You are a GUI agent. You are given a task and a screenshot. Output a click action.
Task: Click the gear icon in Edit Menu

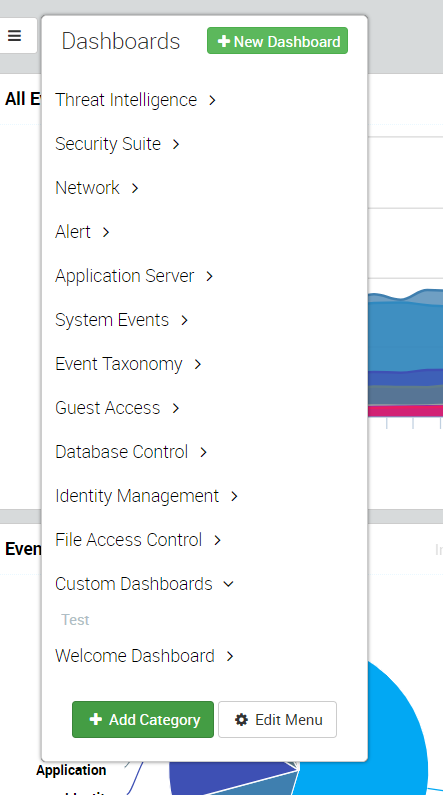point(241,719)
